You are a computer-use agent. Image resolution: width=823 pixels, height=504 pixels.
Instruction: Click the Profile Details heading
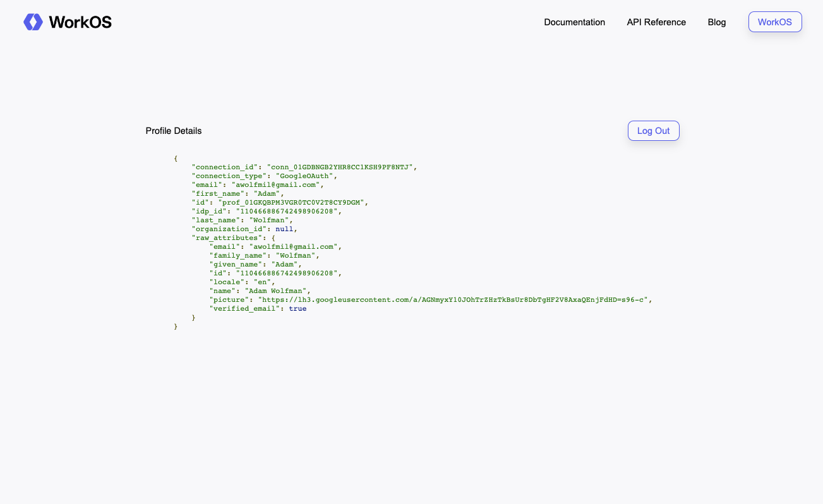coord(174,131)
